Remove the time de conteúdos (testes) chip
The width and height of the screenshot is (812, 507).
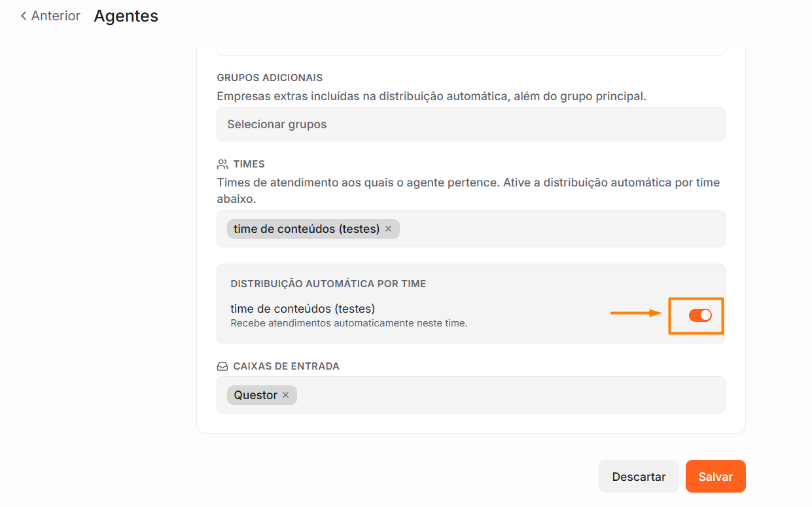click(388, 229)
